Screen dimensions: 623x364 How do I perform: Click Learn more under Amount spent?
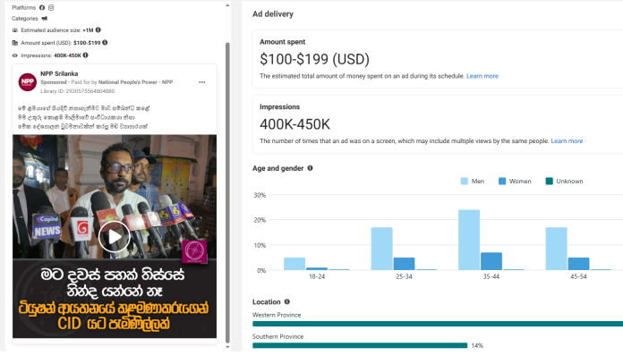click(482, 76)
